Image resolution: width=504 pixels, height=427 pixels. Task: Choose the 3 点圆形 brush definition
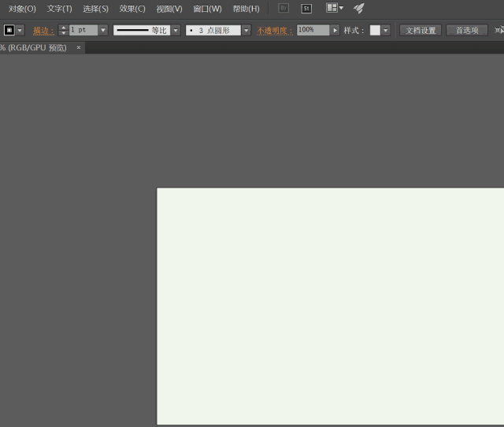click(213, 30)
